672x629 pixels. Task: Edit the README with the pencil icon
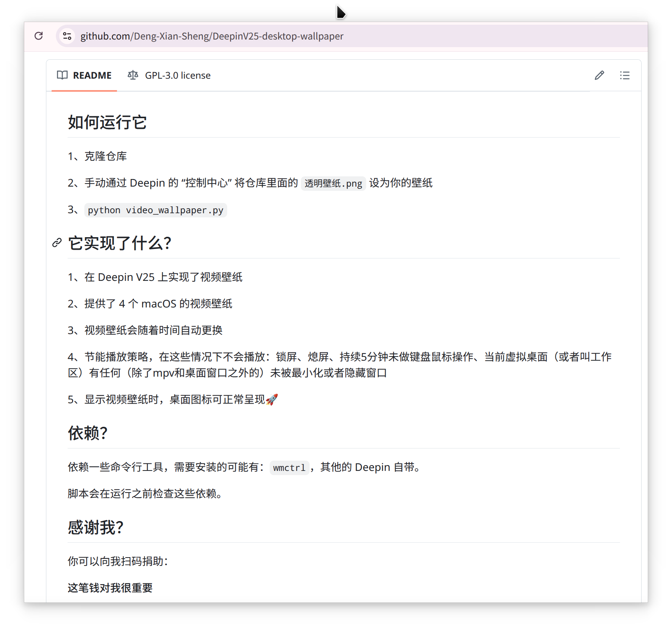tap(599, 75)
